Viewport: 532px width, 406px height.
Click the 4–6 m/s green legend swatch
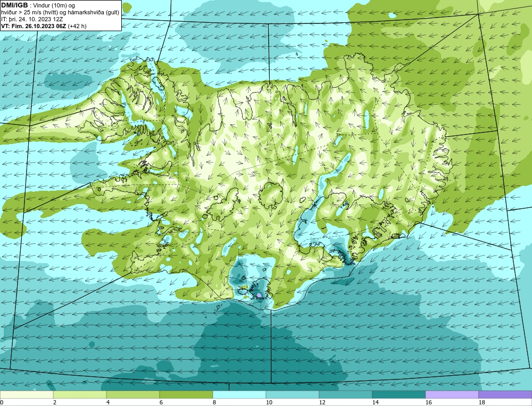pyautogui.click(x=133, y=395)
